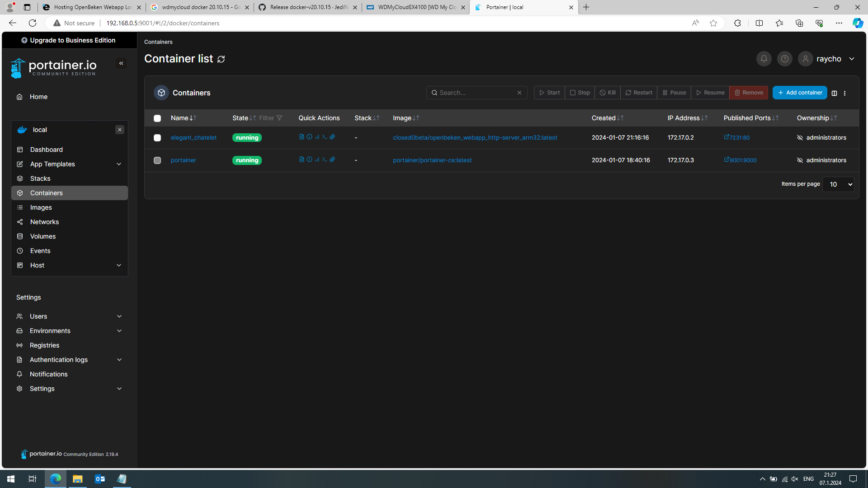The height and width of the screenshot is (488, 868).
Task: Open table settings three-dot menu
Action: pos(844,93)
